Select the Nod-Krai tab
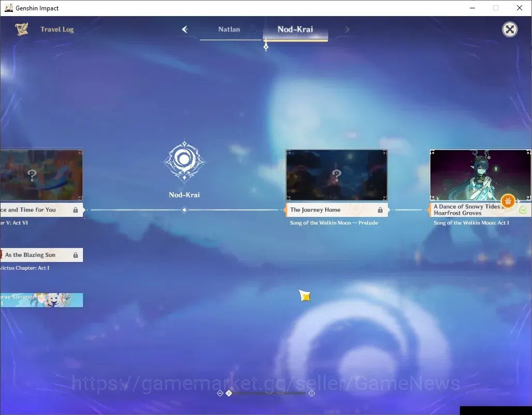532x415 pixels. pyautogui.click(x=295, y=30)
